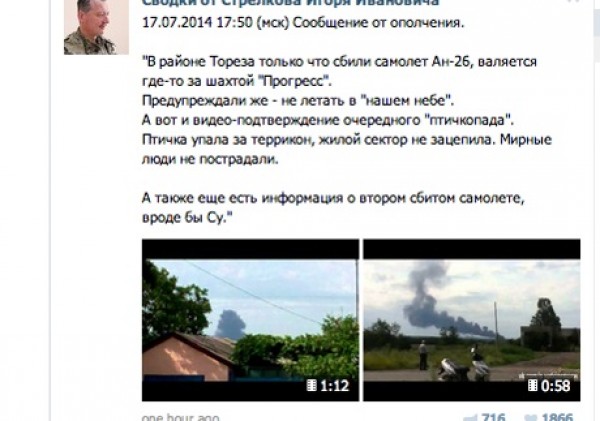Click the faint icon at post's top-right corner
The width and height of the screenshot is (600, 421).
point(573,2)
